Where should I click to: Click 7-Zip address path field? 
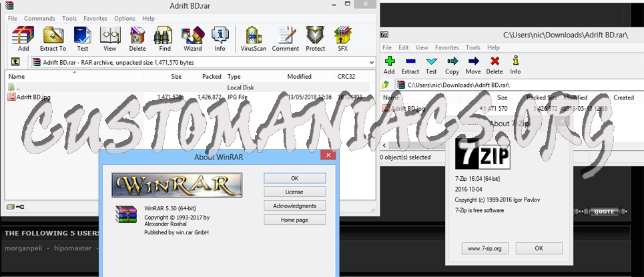[519, 85]
